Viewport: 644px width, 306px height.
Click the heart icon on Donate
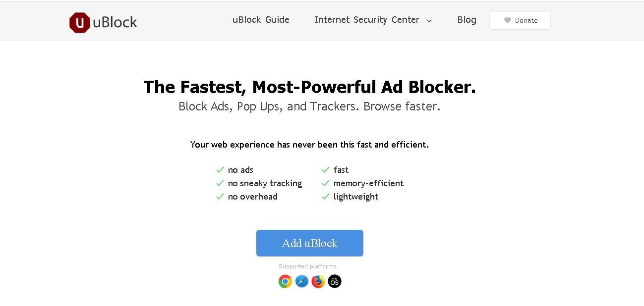507,20
